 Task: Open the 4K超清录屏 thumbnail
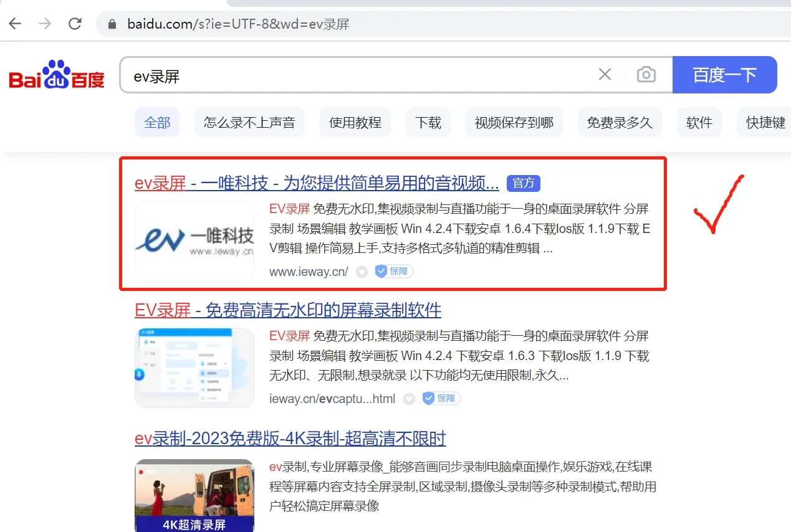194,495
